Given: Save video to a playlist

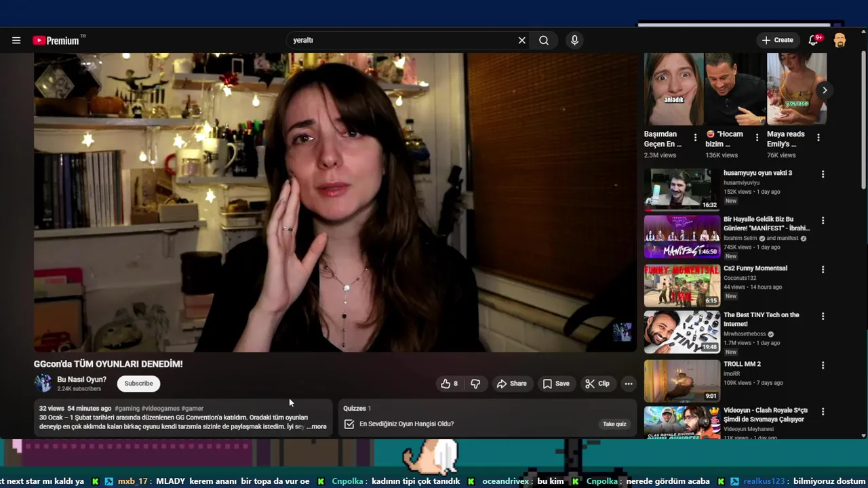Looking at the screenshot, I should click(556, 384).
